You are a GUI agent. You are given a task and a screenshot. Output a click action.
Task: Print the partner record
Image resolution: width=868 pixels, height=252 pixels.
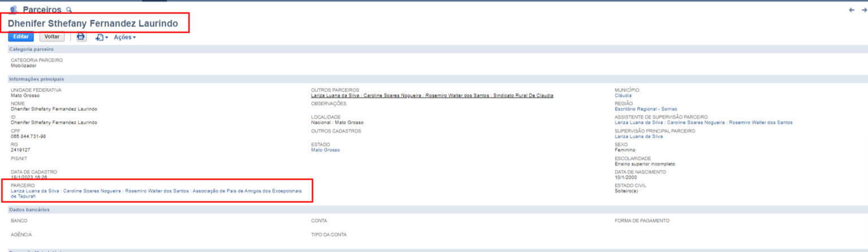(81, 37)
